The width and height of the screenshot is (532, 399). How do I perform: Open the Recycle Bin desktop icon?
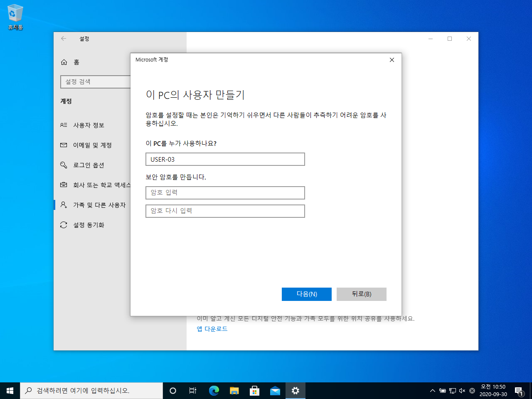click(15, 17)
